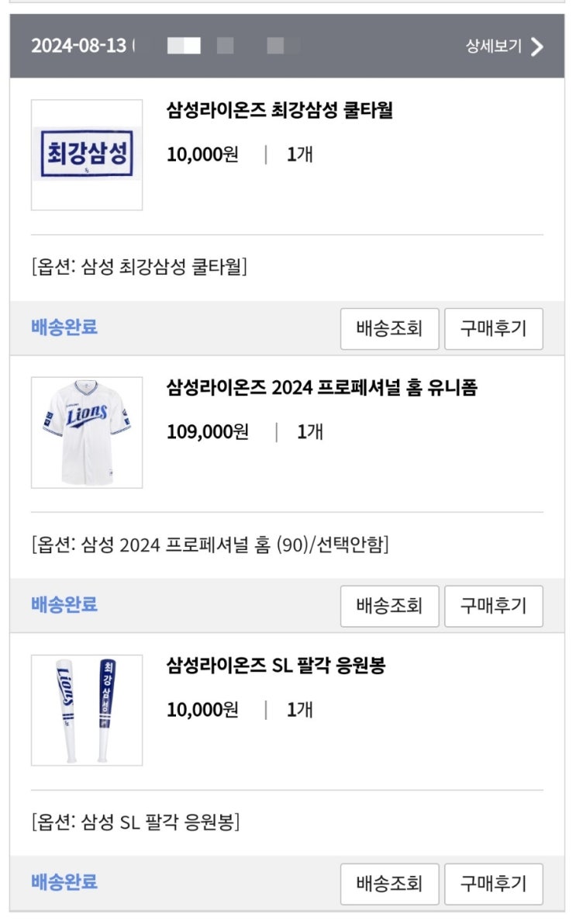
Task: Click the 2024-08-13 order date header
Action: 79,46
